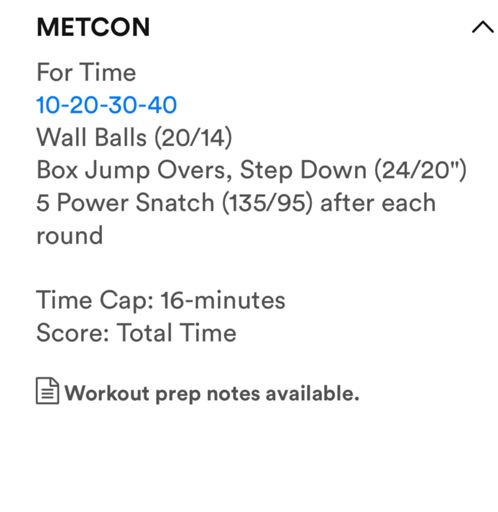498x512 pixels.
Task: Click the (20/14) wall ball weight
Action: click(x=193, y=138)
